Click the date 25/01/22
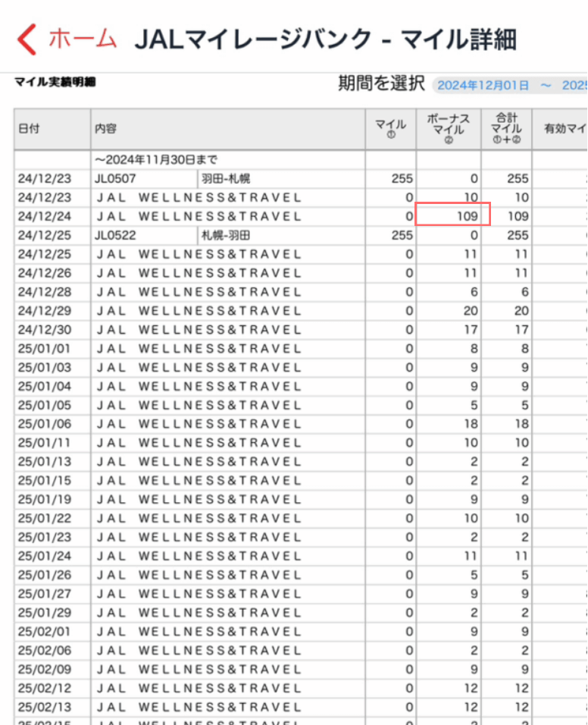Viewport: 588px width, 725px height. [x=45, y=518]
